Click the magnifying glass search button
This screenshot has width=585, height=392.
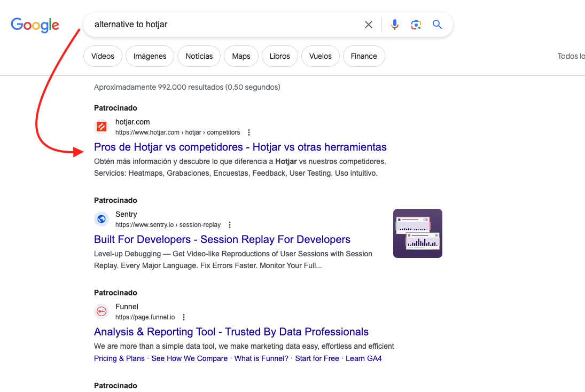(437, 25)
